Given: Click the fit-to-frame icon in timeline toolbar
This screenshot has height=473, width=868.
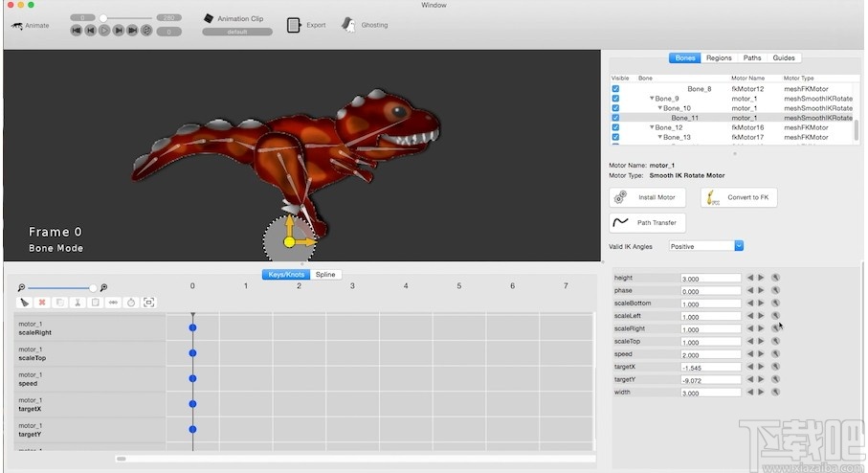Looking at the screenshot, I should [x=149, y=303].
